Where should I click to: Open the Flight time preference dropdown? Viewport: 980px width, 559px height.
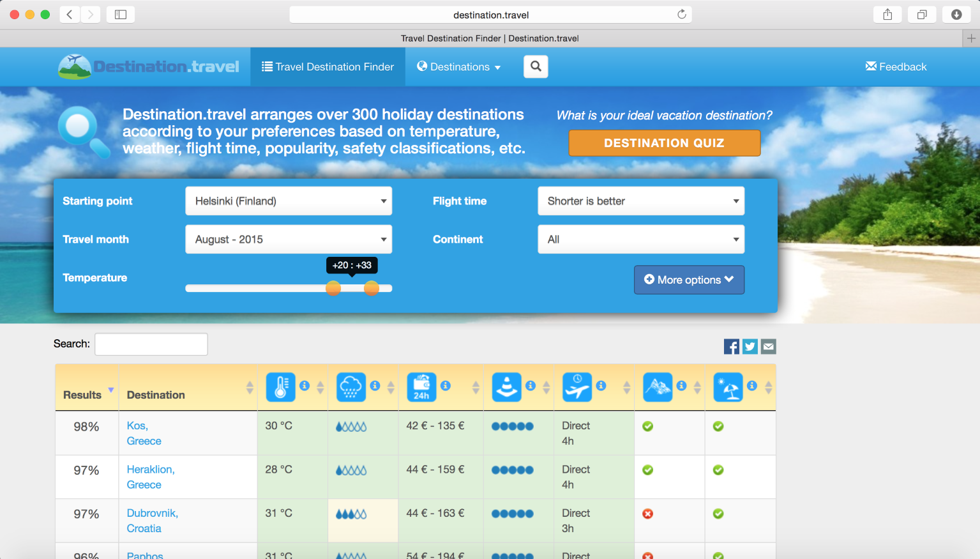[641, 201]
